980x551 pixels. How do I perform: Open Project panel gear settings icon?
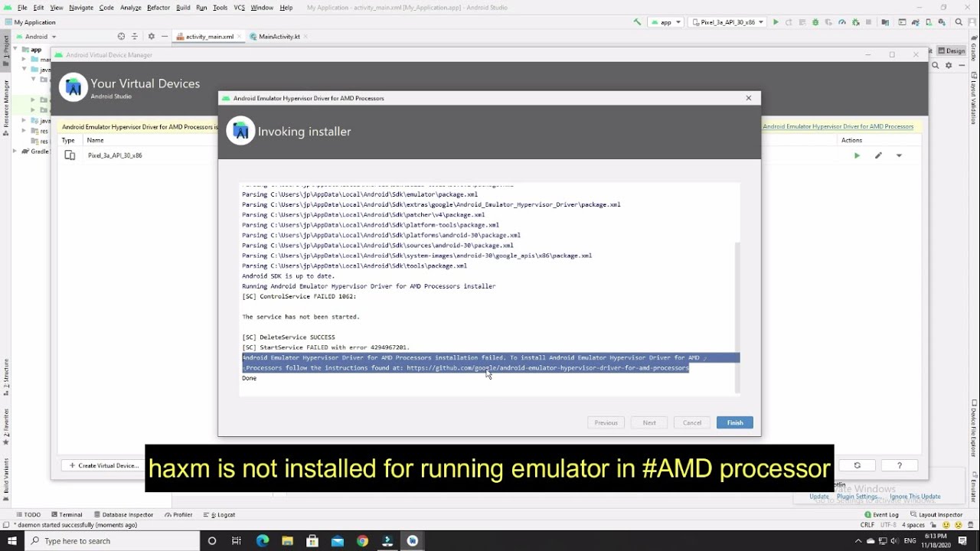[151, 36]
